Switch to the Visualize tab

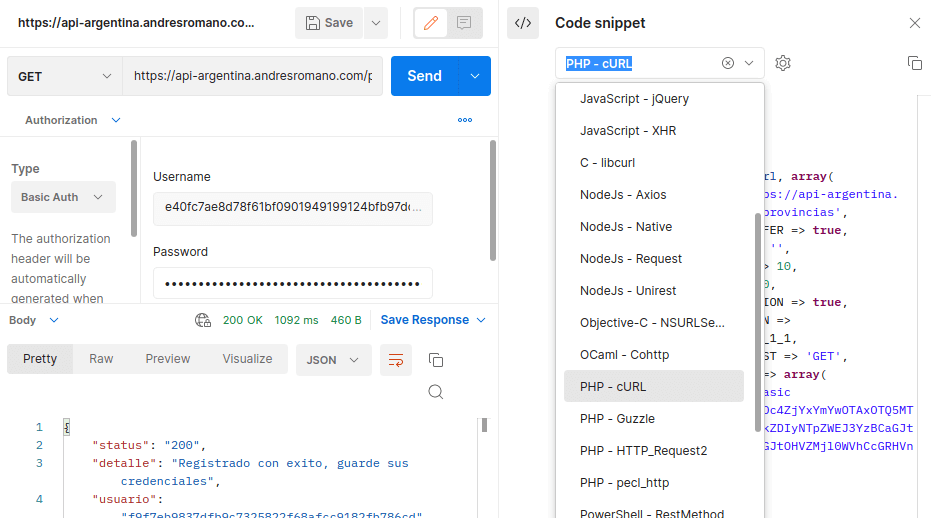tap(247, 359)
